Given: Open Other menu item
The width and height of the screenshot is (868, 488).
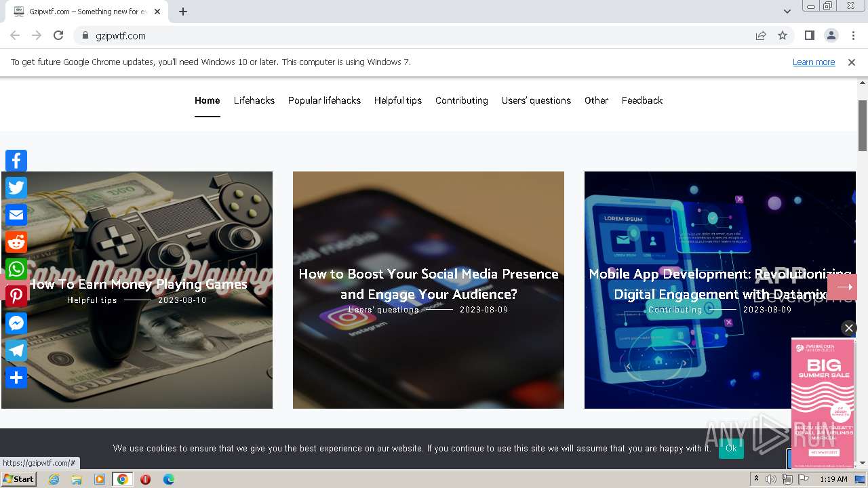Looking at the screenshot, I should (x=596, y=100).
